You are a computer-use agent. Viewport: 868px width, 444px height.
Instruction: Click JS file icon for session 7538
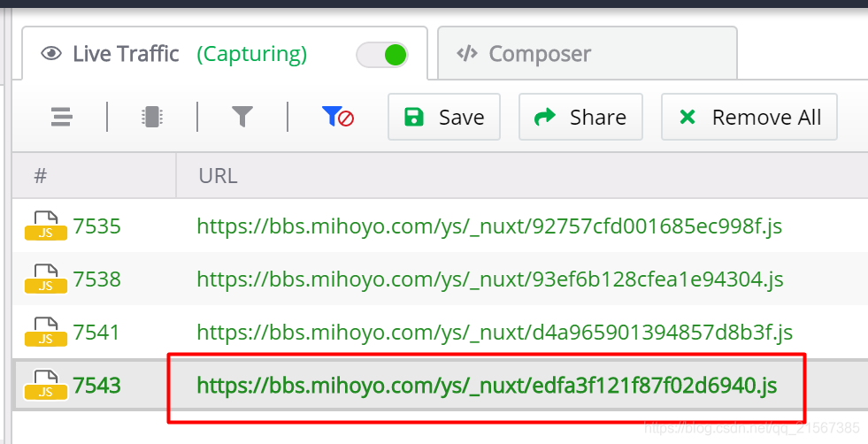46,279
